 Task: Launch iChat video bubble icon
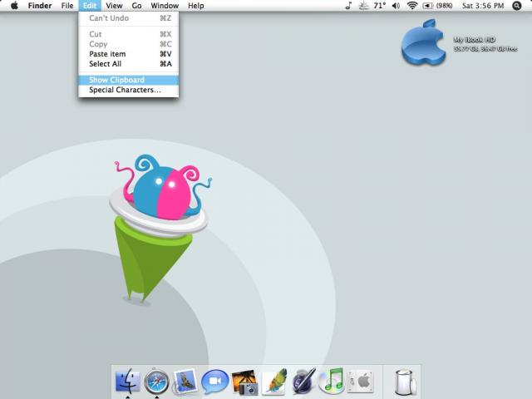click(214, 382)
